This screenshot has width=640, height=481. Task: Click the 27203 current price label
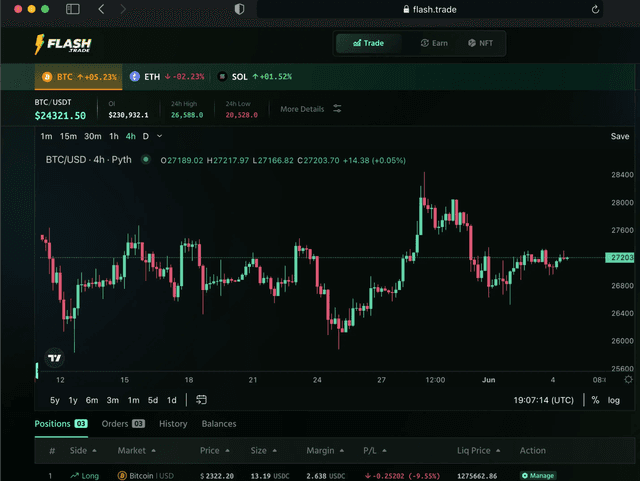click(x=620, y=257)
